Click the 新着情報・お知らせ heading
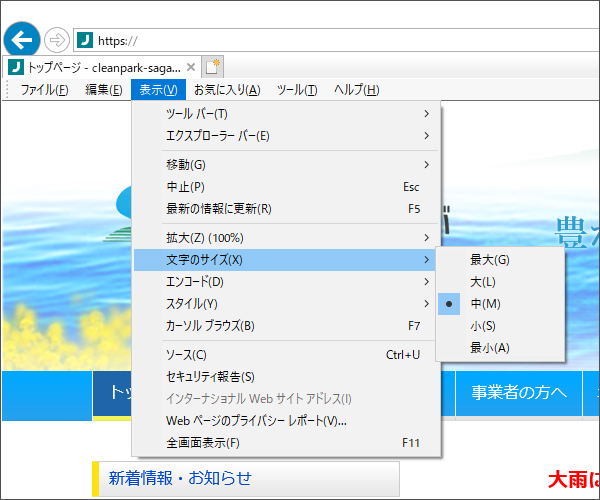 coord(180,478)
